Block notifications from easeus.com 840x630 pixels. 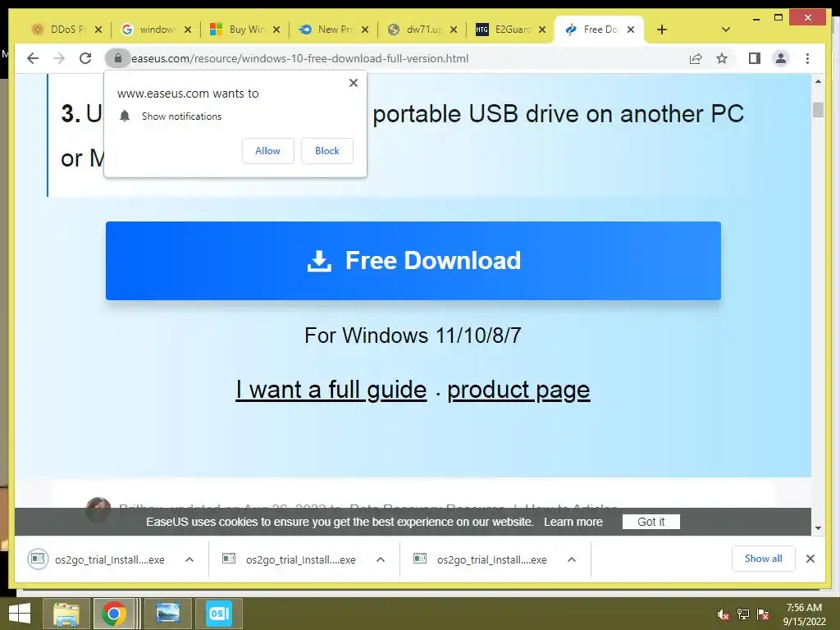[x=326, y=151]
